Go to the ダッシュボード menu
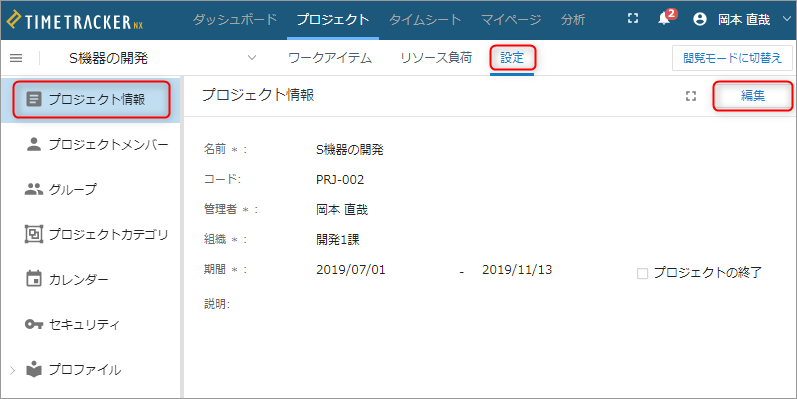The height and width of the screenshot is (399, 797). [235, 19]
